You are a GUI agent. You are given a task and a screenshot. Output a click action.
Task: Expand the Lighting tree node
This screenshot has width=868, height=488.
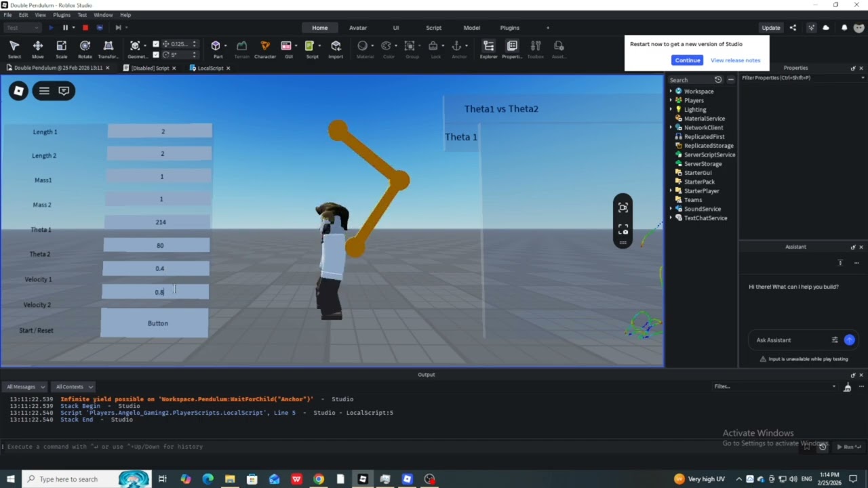671,110
